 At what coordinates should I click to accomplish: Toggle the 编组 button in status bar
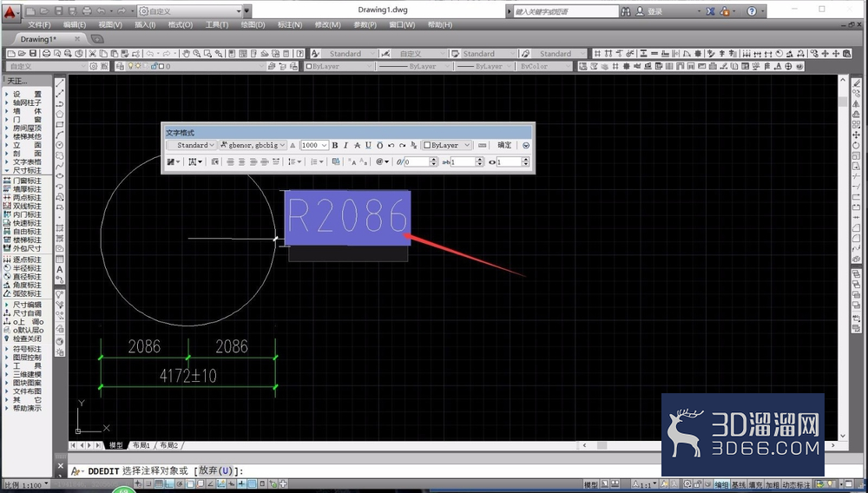click(x=722, y=484)
